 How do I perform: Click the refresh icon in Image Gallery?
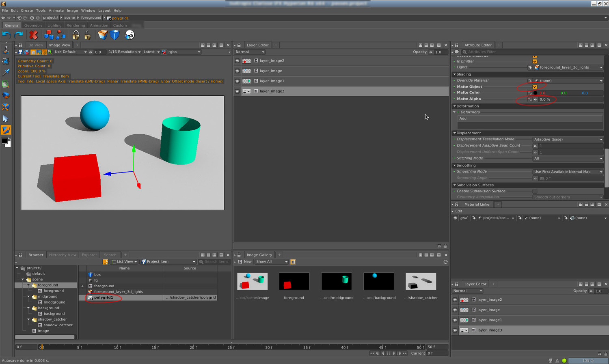(445, 262)
